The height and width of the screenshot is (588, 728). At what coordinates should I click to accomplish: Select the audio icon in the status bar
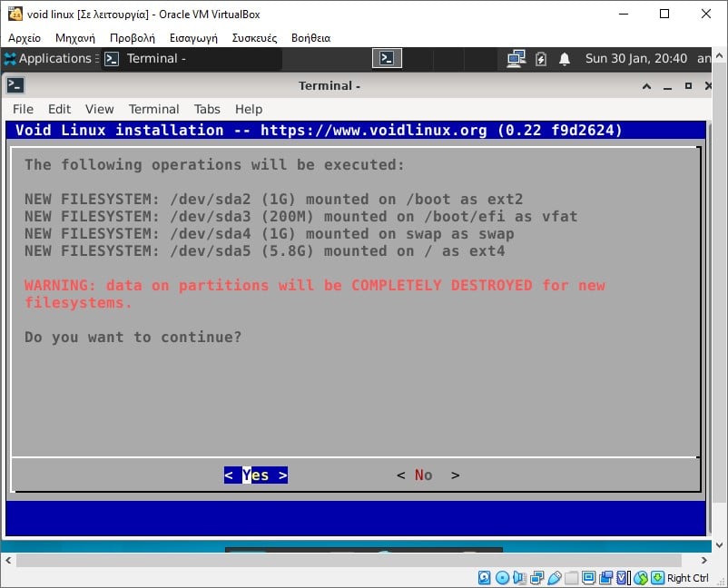517,578
